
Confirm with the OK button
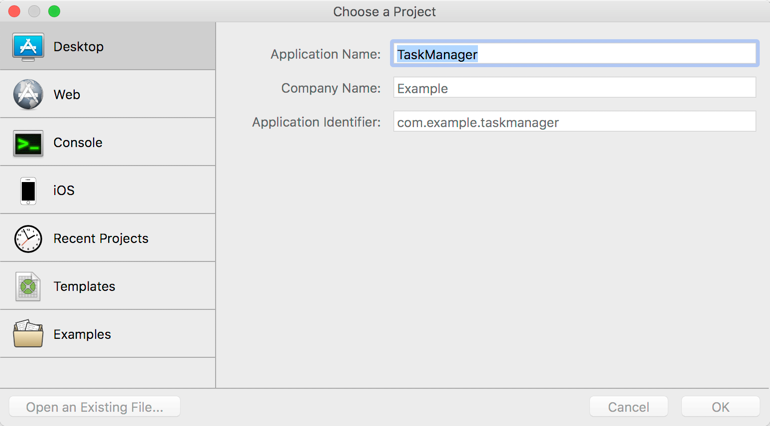[720, 407]
